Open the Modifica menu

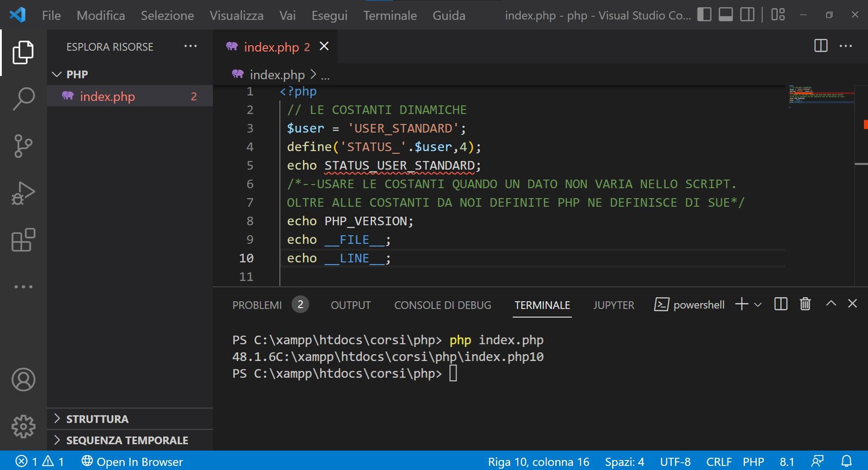pyautogui.click(x=101, y=15)
